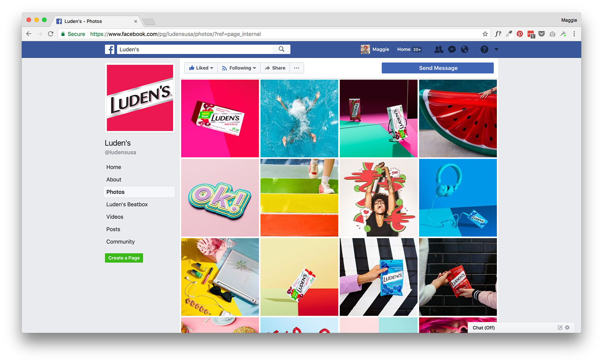603x364 pixels.
Task: Click the Maggie Chrome profile button
Action: coord(569,20)
